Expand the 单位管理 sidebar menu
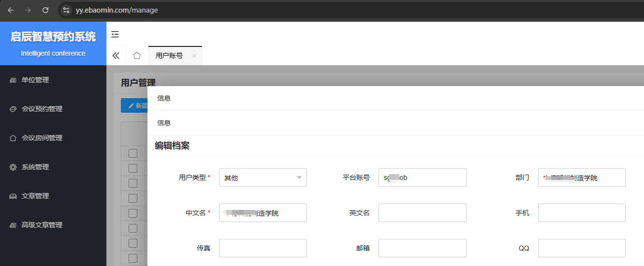 35,80
